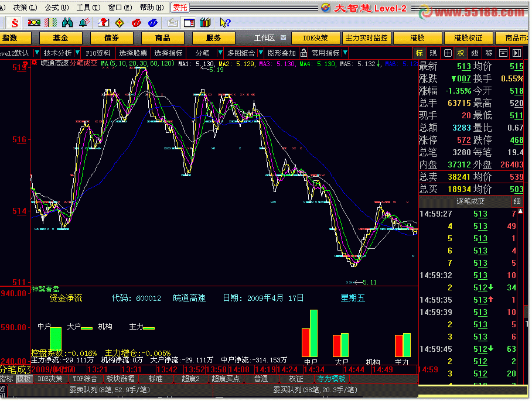Switch to the DDE决策 bottom tab
Image resolution: width=532 pixels, height=401 pixels.
(50, 379)
